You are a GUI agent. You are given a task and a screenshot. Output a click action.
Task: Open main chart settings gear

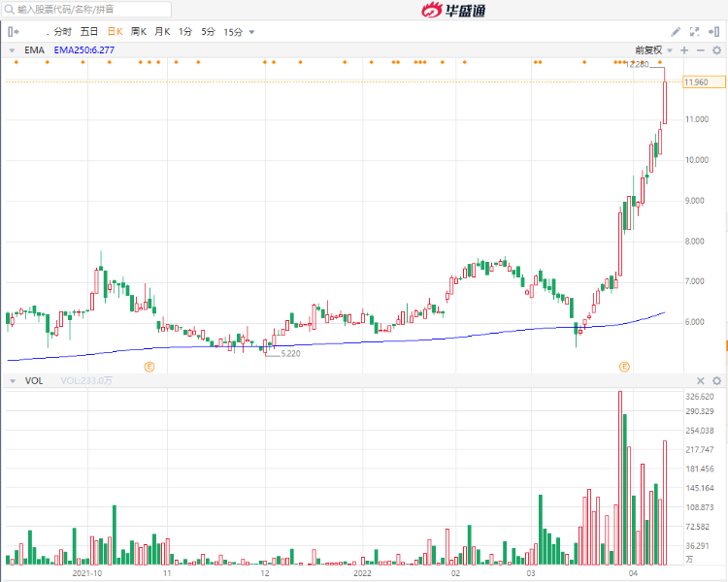[x=717, y=50]
